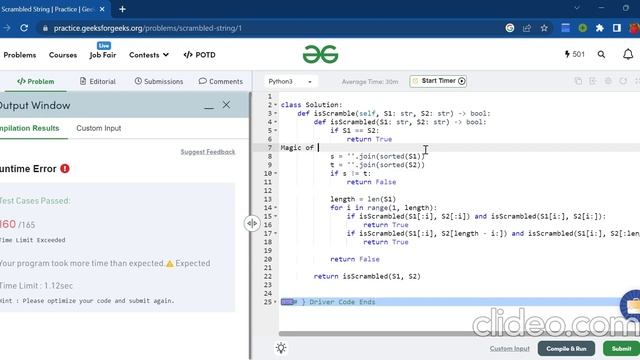
Task: Collapse code fold at line 3
Action: (x=276, y=113)
